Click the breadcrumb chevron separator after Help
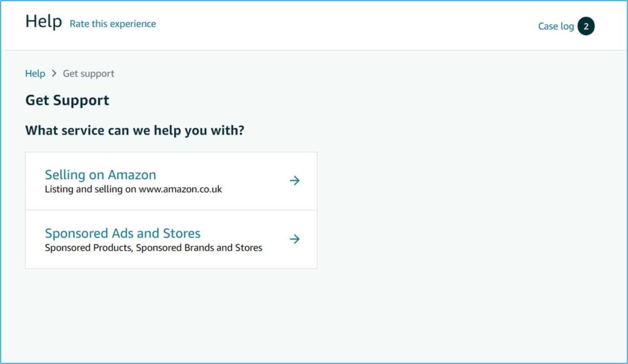 click(x=54, y=74)
